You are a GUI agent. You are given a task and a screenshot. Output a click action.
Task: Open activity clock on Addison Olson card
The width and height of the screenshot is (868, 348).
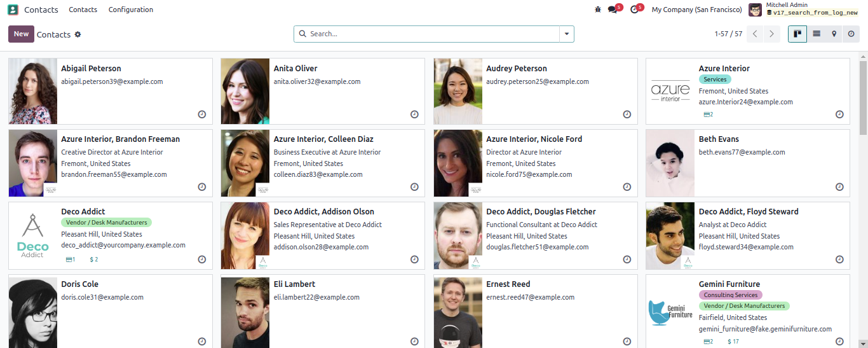click(414, 260)
